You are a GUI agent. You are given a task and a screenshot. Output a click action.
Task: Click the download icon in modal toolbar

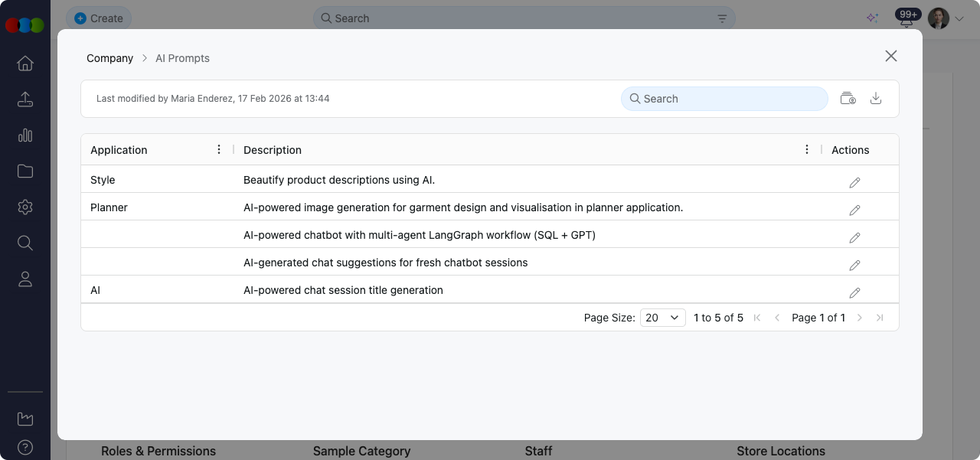tap(876, 99)
